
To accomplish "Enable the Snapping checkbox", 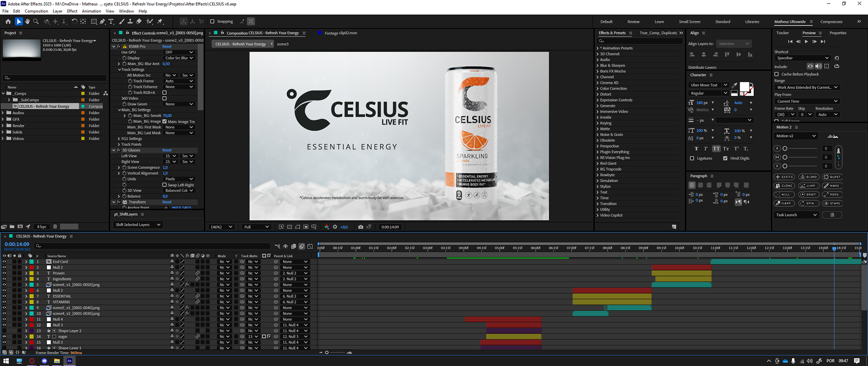I will [x=212, y=21].
